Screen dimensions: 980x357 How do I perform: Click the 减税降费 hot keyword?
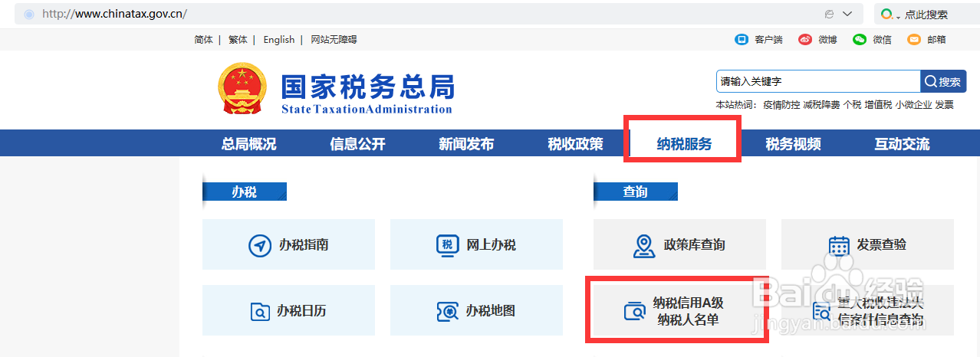point(821,105)
